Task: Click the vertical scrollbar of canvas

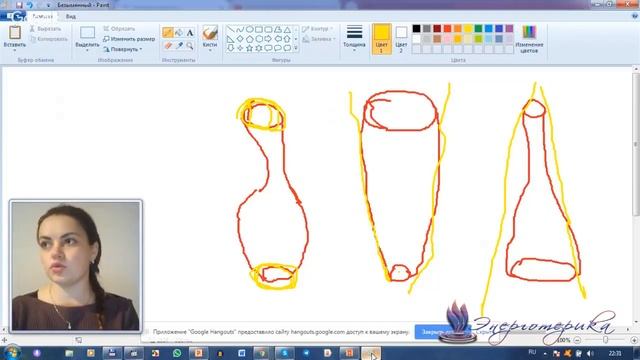Action: tap(636, 143)
